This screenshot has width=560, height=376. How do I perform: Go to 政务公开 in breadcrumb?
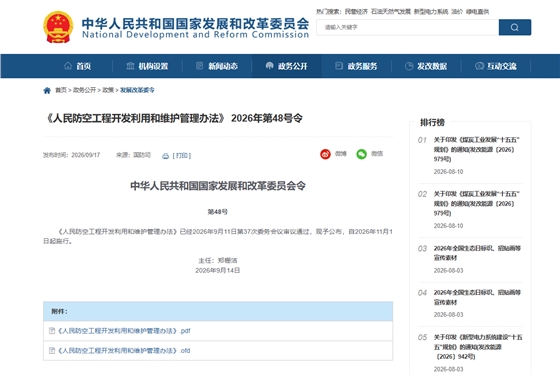coord(84,90)
